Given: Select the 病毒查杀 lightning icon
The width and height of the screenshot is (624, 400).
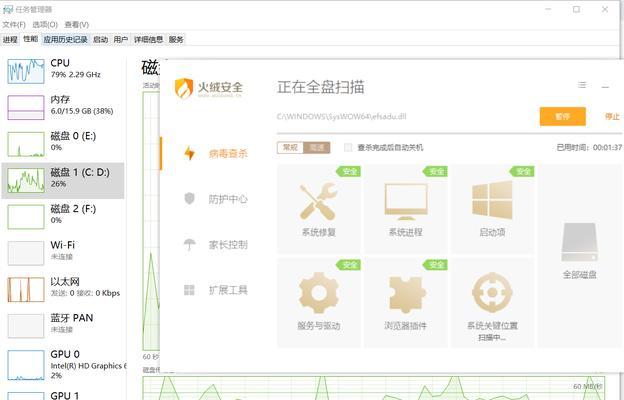Looking at the screenshot, I should (189, 153).
